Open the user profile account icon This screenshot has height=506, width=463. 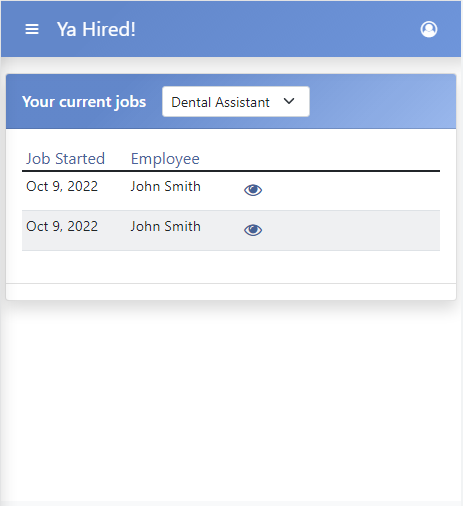(429, 29)
